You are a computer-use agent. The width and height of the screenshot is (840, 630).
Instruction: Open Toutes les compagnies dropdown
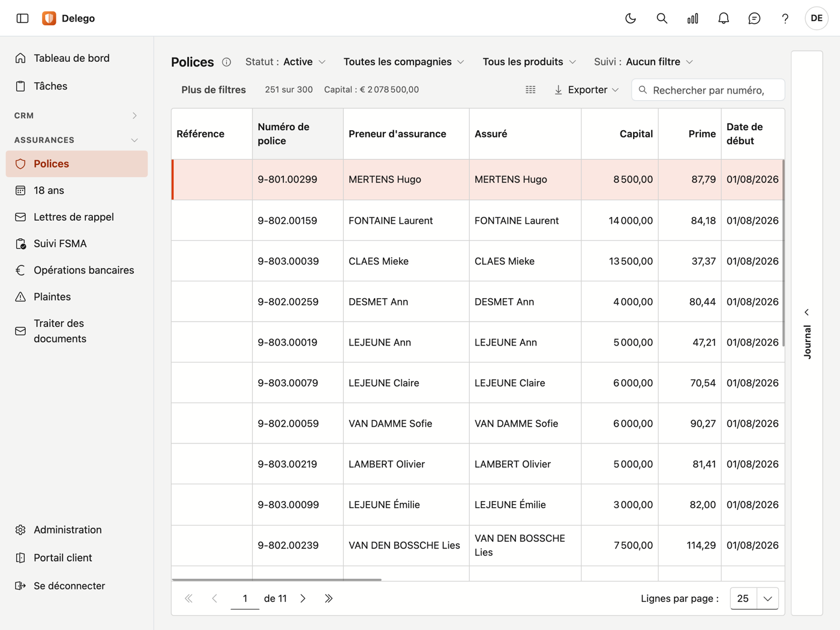click(x=404, y=62)
